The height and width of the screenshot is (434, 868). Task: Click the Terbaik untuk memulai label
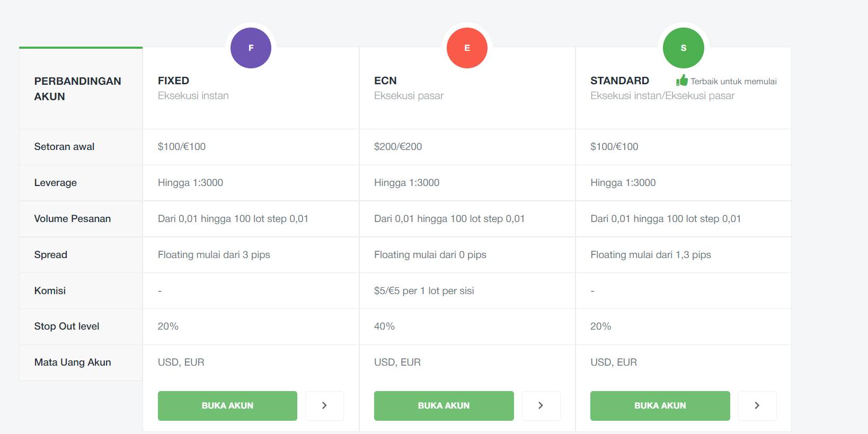coord(733,81)
